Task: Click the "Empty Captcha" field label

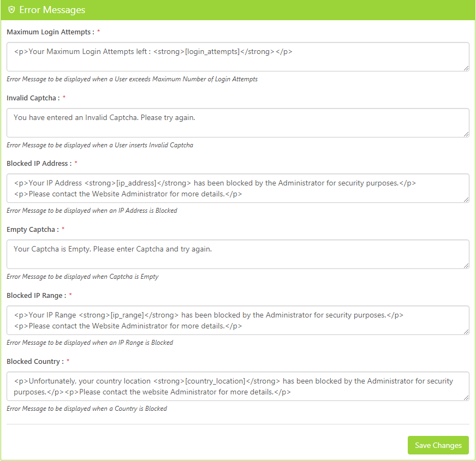Action: click(32, 230)
